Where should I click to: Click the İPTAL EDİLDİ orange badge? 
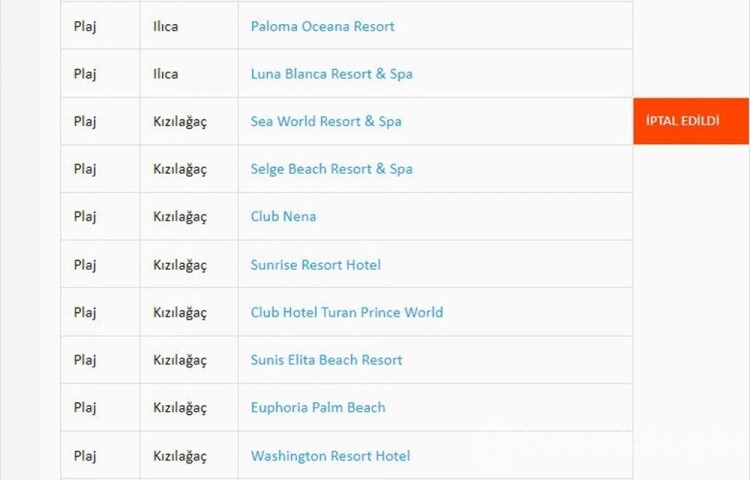(x=691, y=121)
